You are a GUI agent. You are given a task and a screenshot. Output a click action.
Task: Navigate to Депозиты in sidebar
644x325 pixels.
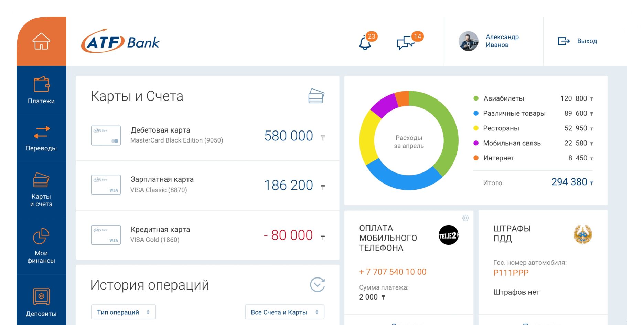coord(41,302)
